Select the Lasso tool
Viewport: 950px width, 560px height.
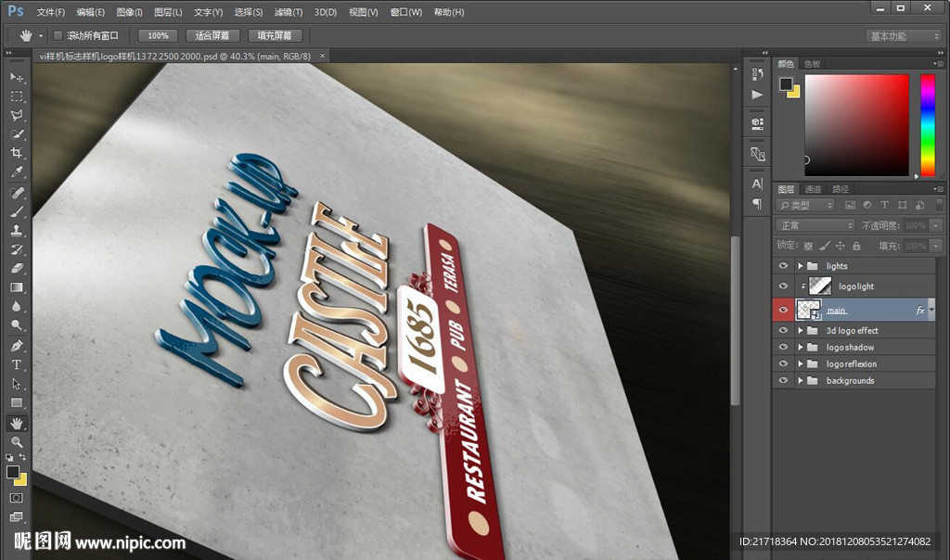coord(17,115)
